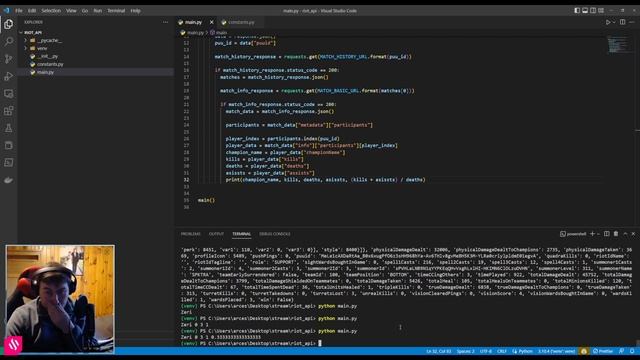Click the maximize panel chevron icon
The image size is (640, 360).
coord(625,234)
